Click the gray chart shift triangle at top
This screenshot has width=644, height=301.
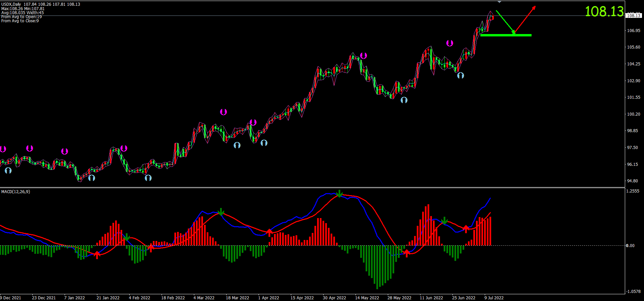(x=499, y=2)
